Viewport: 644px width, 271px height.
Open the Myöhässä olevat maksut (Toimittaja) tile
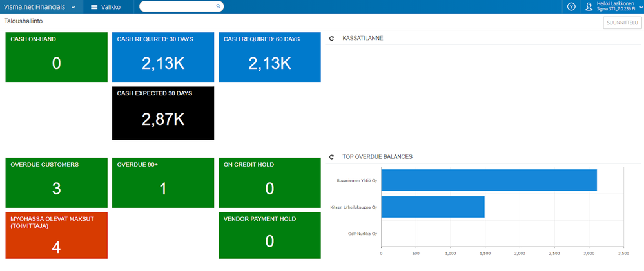(x=56, y=236)
